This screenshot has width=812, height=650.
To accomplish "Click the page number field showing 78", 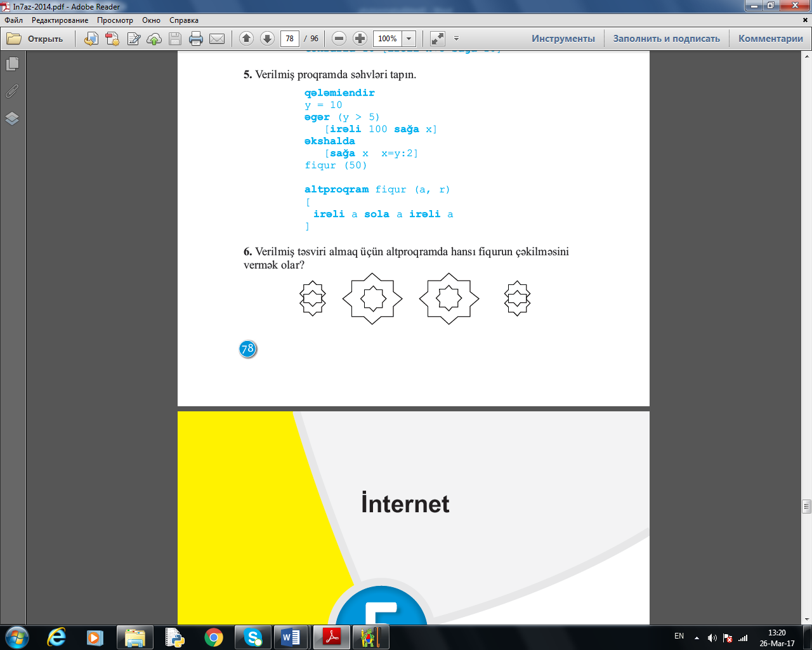I will (290, 39).
